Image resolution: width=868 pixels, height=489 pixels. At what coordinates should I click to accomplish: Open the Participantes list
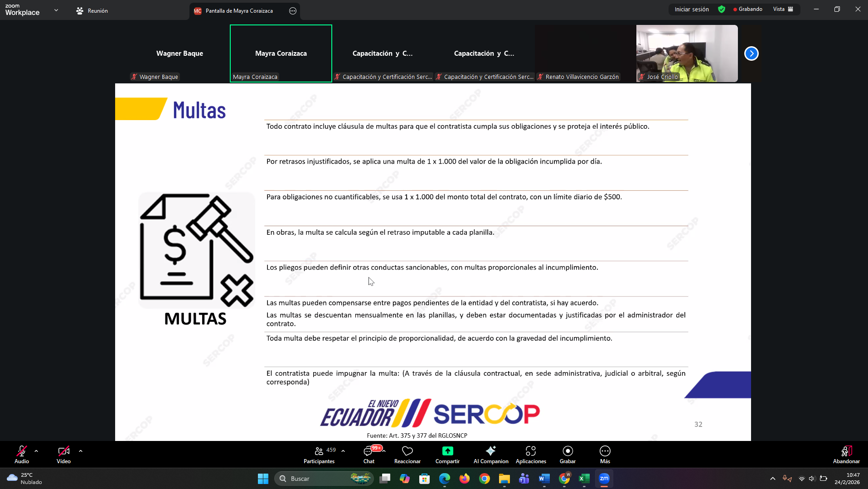tap(319, 455)
